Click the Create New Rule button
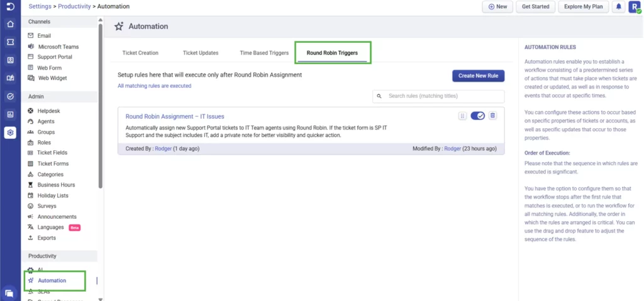 pos(479,76)
